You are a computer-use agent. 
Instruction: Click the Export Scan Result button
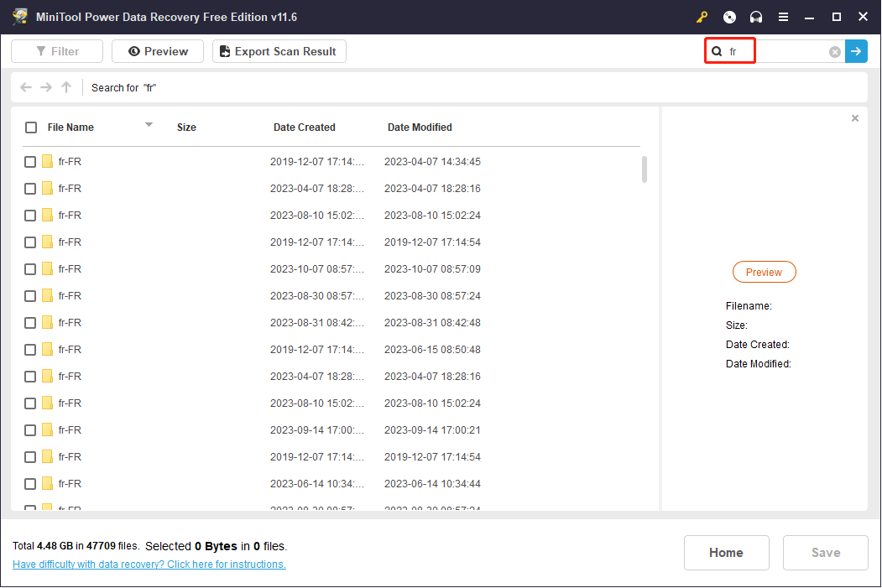tap(279, 52)
